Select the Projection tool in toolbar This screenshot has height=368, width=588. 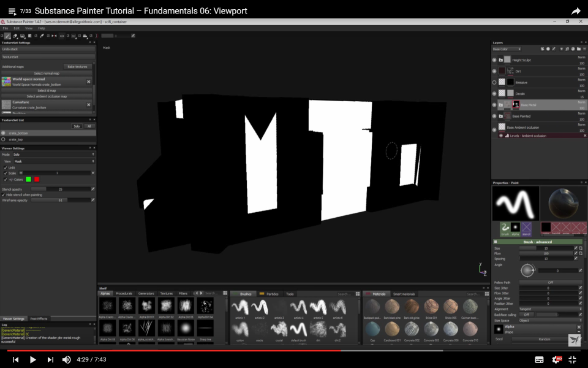23,36
